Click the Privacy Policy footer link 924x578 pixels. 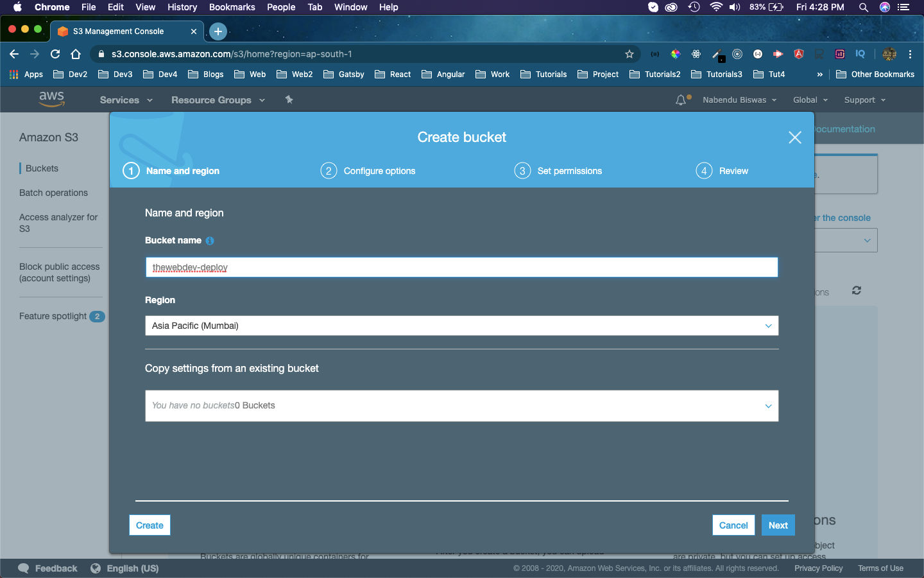tap(818, 568)
